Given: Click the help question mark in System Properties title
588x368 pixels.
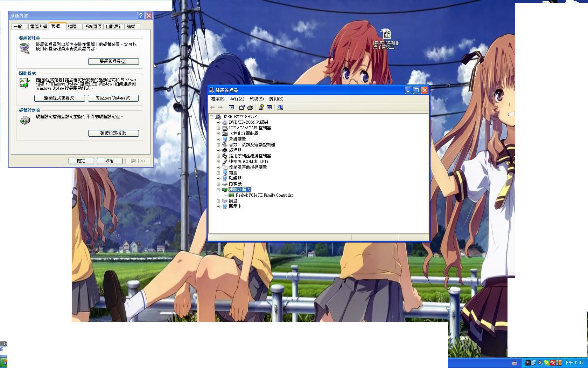Looking at the screenshot, I should tap(141, 15).
